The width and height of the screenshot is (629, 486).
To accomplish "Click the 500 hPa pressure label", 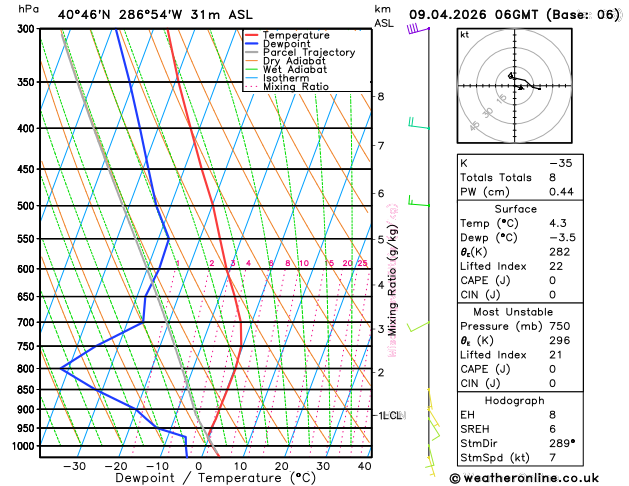I will (26, 206).
